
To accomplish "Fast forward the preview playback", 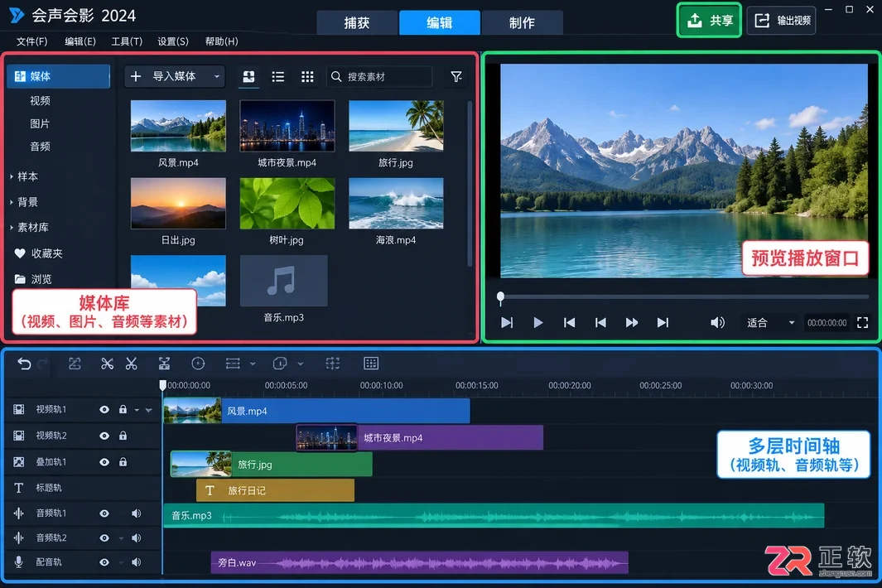I will pyautogui.click(x=632, y=322).
